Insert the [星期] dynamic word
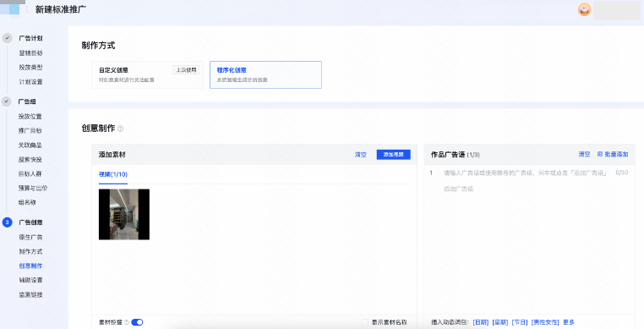The image size is (644, 329). 500,322
